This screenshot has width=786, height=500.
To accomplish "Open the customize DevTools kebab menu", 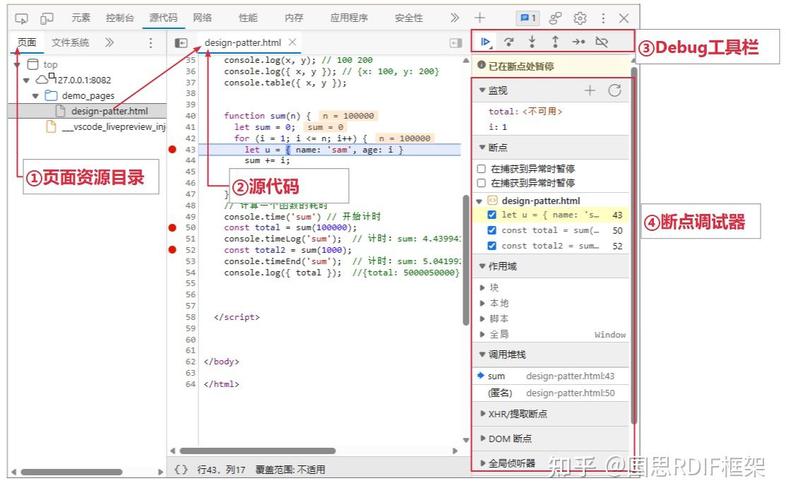I will tap(603, 18).
